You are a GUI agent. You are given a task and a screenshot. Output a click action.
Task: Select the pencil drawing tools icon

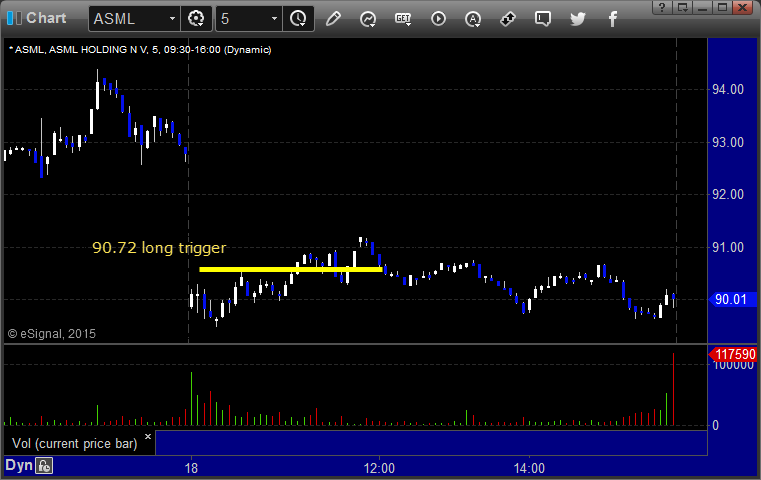pyautogui.click(x=333, y=19)
